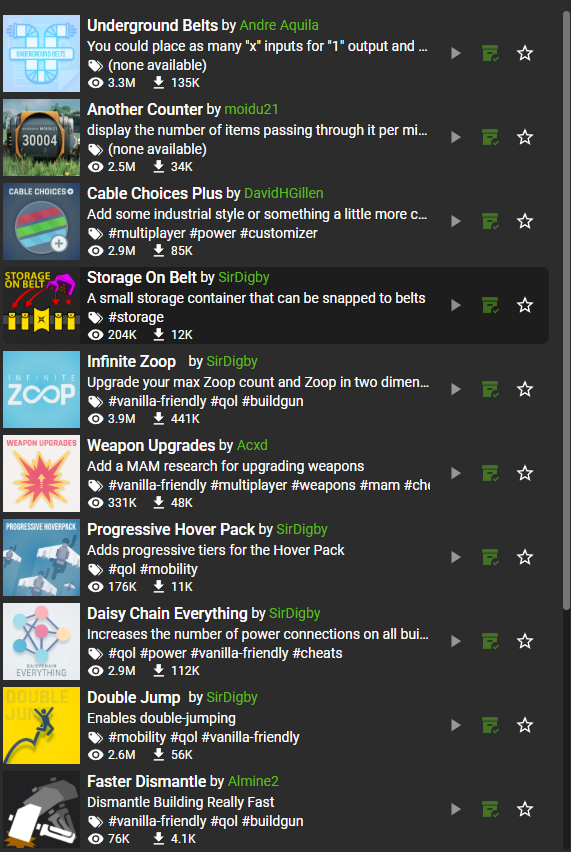Expand Infinite Zoop details with arrow

[456, 390]
